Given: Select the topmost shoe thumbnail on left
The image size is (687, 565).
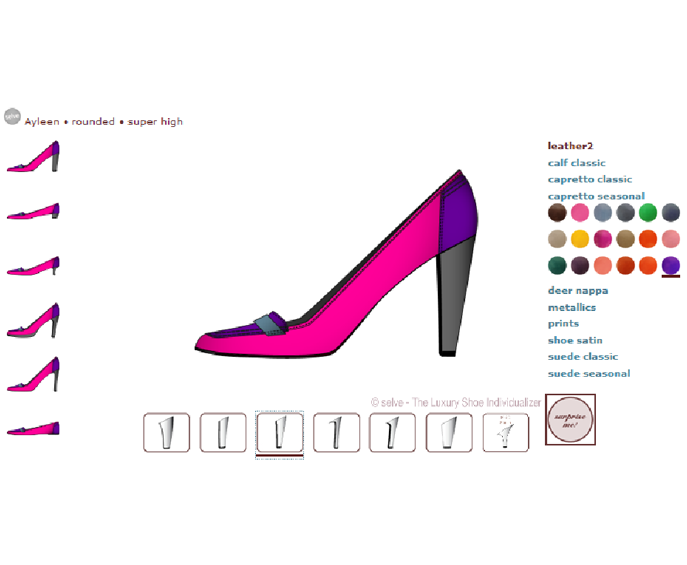Looking at the screenshot, I should pos(34,157).
